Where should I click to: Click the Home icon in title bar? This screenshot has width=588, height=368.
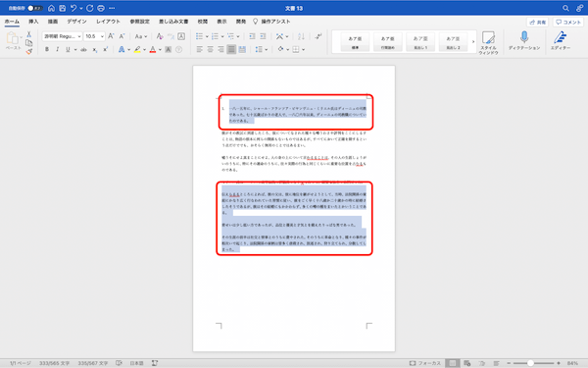pyautogui.click(x=51, y=8)
